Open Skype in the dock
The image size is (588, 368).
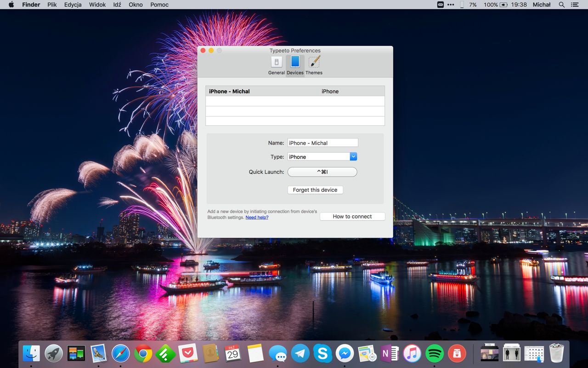tap(322, 354)
